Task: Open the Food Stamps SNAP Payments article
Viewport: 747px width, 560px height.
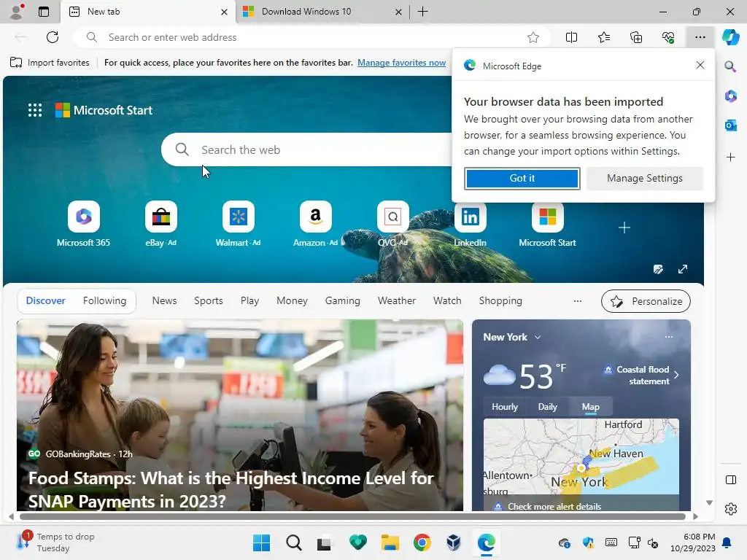Action: pyautogui.click(x=239, y=415)
